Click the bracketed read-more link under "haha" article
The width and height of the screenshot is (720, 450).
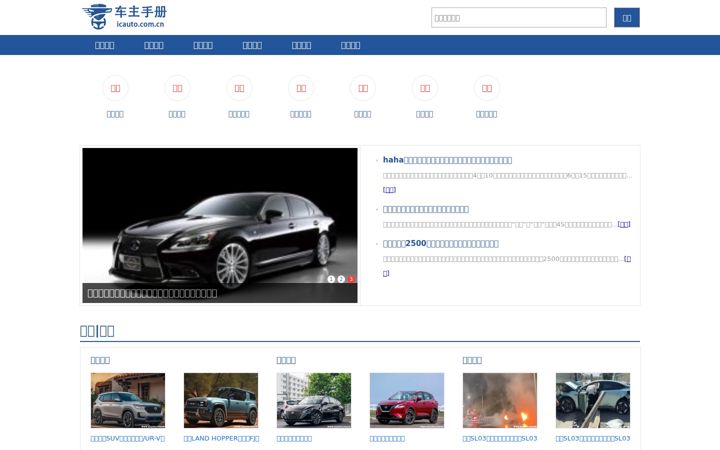point(389,190)
